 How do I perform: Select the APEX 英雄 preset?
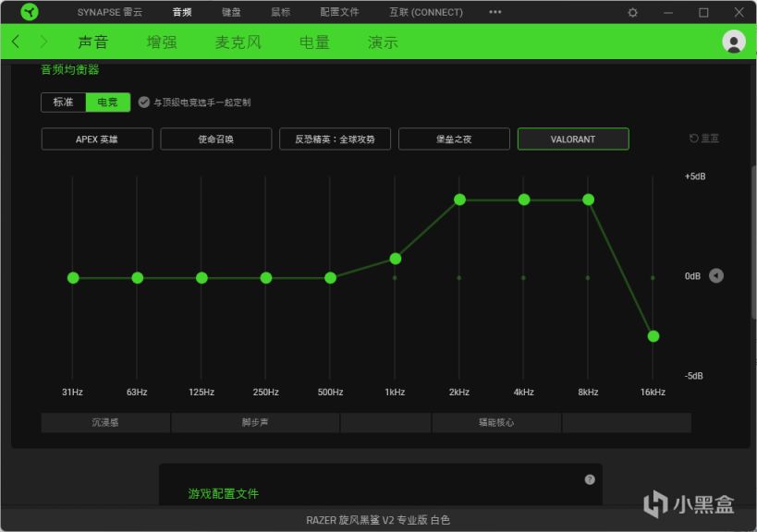(x=97, y=139)
